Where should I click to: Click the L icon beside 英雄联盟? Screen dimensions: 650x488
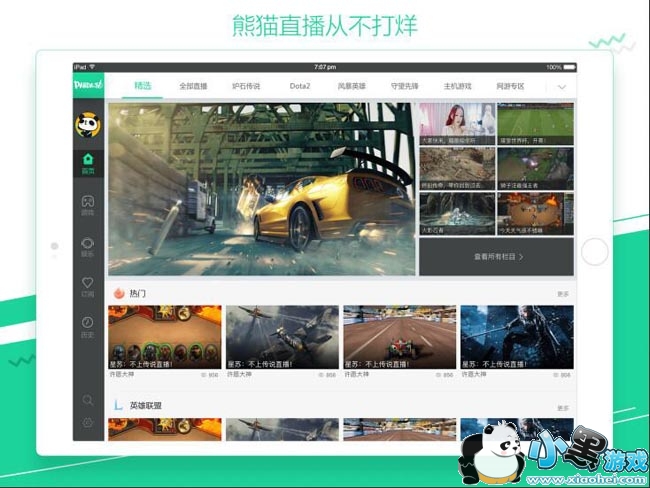click(x=118, y=405)
